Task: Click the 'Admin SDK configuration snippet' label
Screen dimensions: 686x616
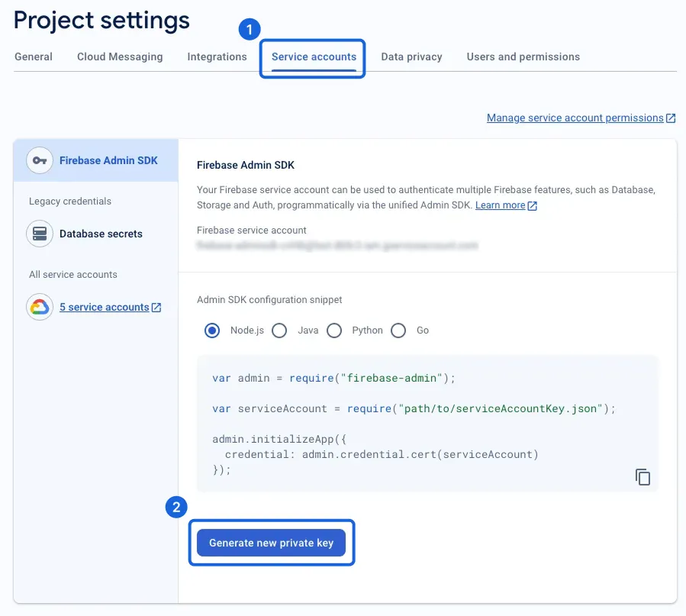Action: [269, 300]
